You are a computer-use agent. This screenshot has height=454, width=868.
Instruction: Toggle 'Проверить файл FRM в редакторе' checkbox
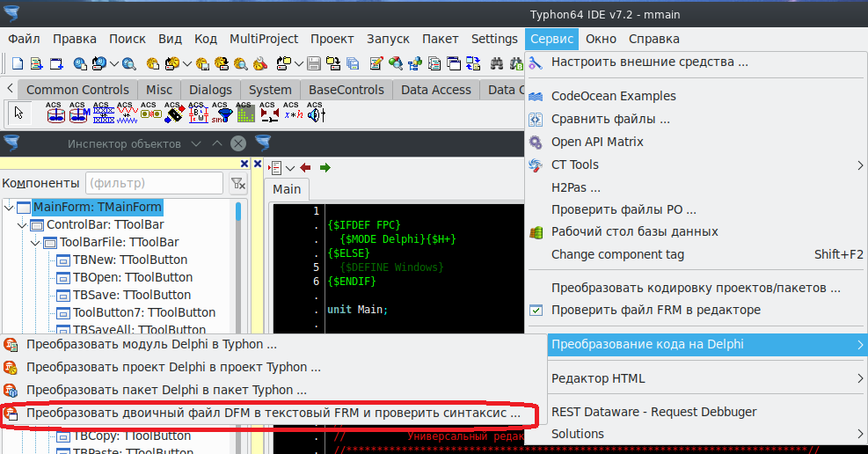coord(536,310)
